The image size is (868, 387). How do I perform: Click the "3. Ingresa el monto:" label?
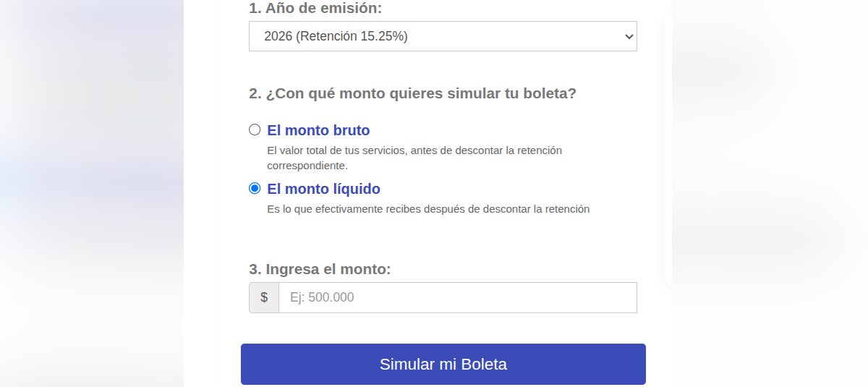[x=320, y=269]
